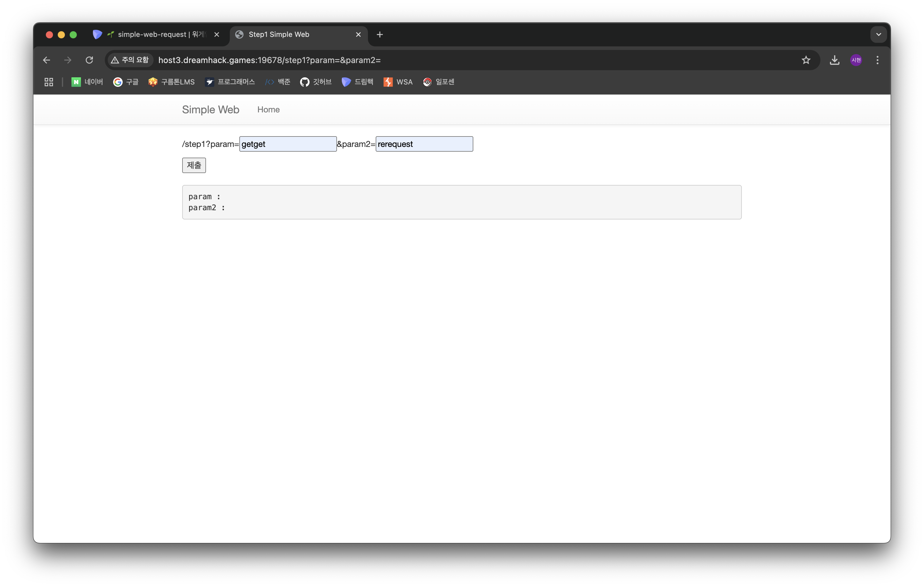Open the downloads icon in the toolbar
The width and height of the screenshot is (924, 587).
834,60
